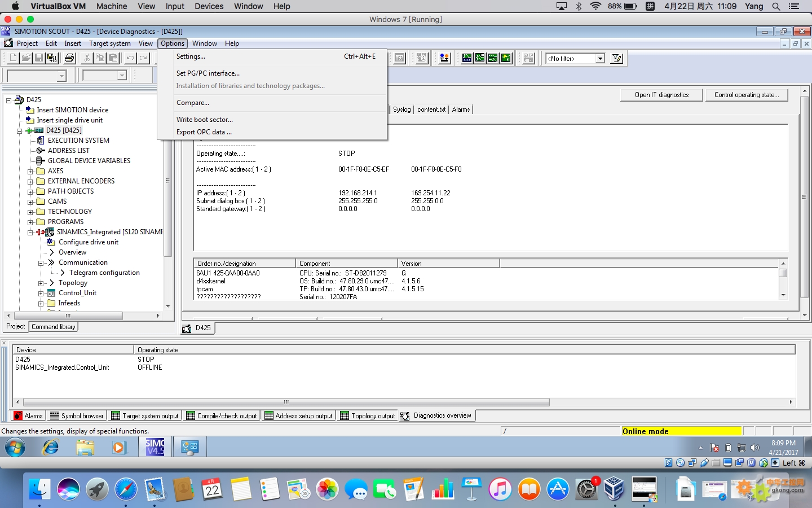Click the Copy toolbar icon
This screenshot has height=508, width=812.
(x=100, y=58)
